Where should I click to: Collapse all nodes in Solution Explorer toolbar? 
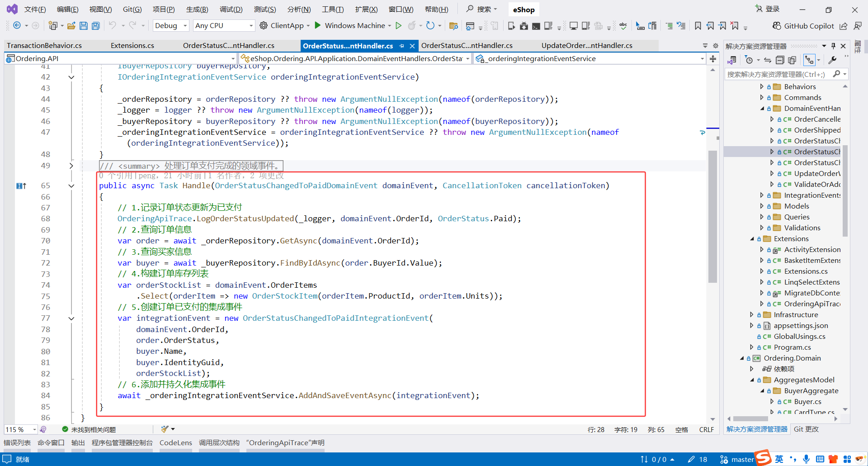click(x=780, y=60)
